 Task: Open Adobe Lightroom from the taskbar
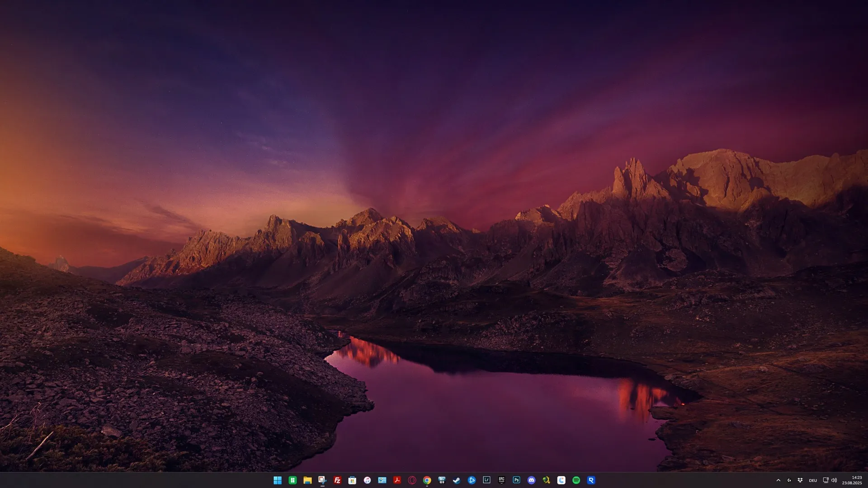[486, 480]
